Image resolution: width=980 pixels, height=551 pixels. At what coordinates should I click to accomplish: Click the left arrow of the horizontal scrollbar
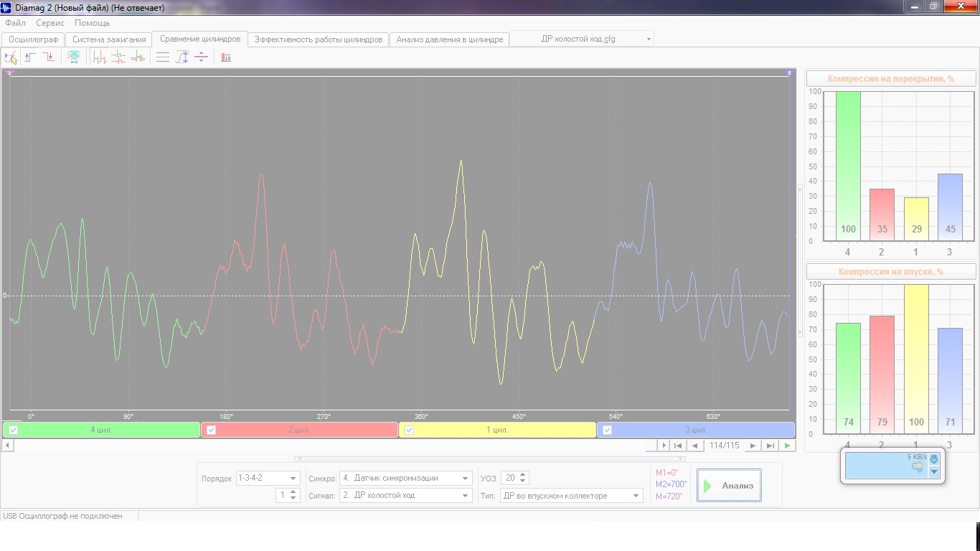point(8,446)
